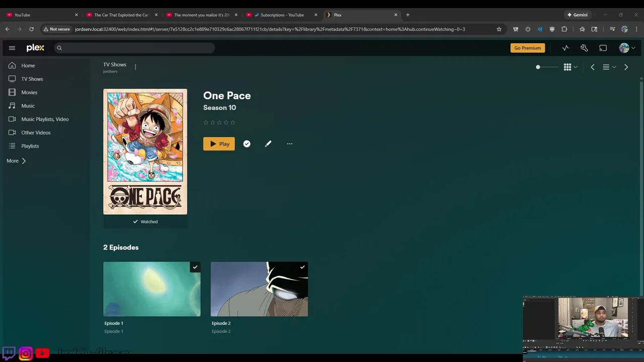The height and width of the screenshot is (362, 644).
Task: Go to next season arrow
Action: click(x=626, y=67)
